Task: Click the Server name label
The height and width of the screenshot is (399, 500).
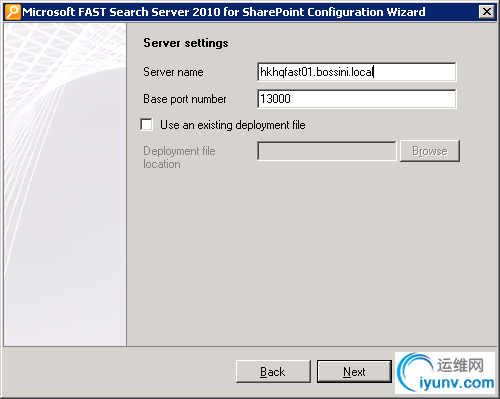Action: 173,72
